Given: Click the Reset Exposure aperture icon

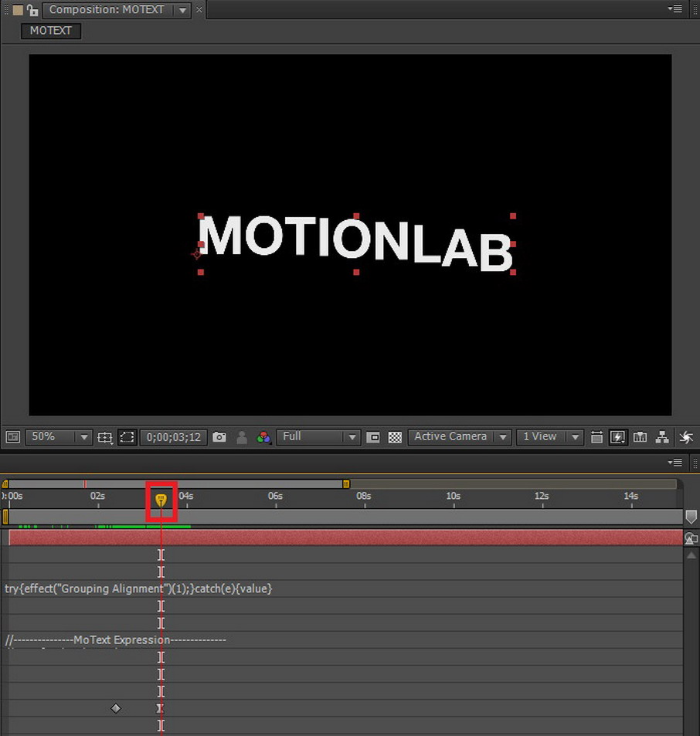Looking at the screenshot, I should click(686, 437).
